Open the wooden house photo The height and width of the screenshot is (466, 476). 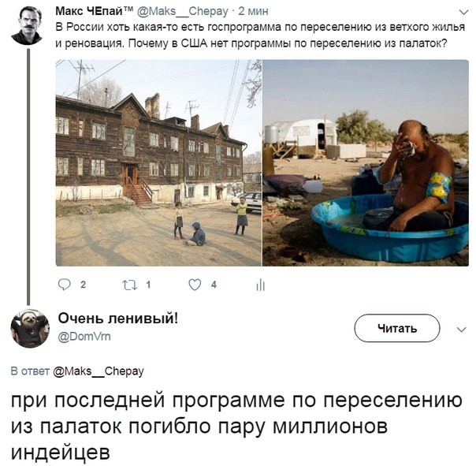pyautogui.click(x=158, y=163)
